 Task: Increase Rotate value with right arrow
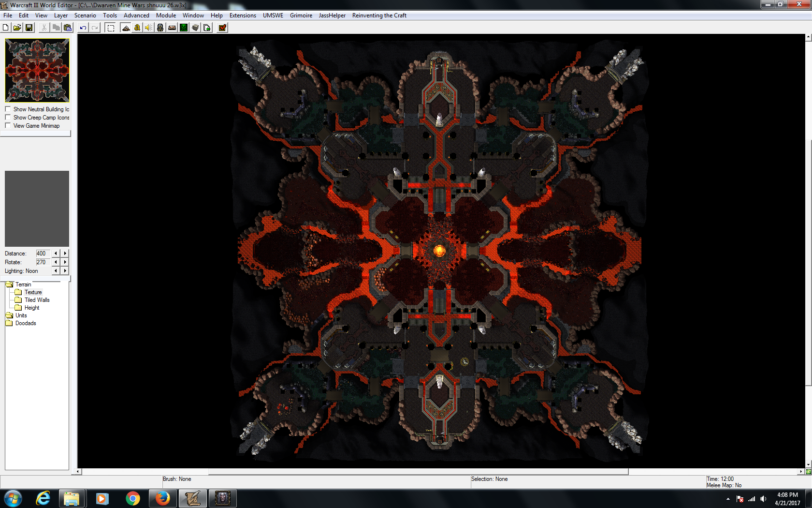pos(65,262)
